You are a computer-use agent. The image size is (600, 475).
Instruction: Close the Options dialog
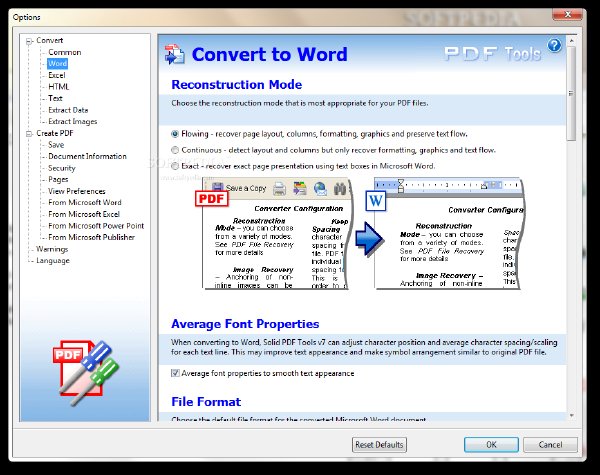(x=568, y=15)
